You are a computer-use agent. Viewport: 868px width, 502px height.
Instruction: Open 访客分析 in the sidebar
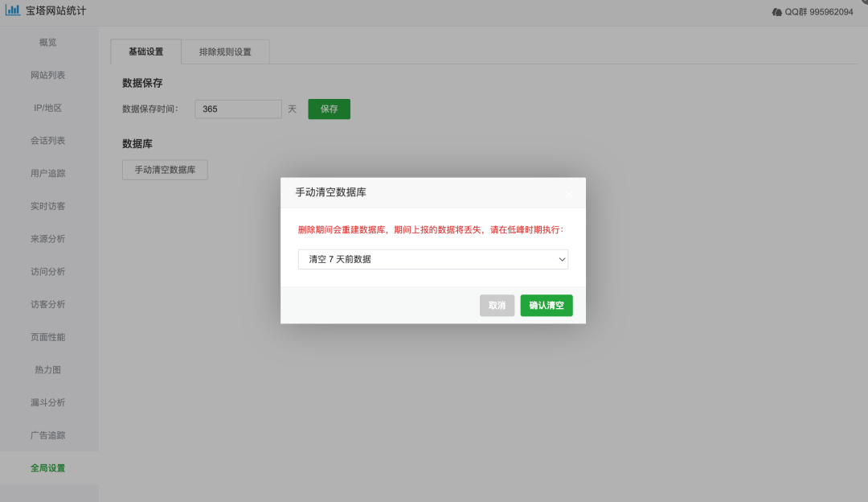pos(48,303)
